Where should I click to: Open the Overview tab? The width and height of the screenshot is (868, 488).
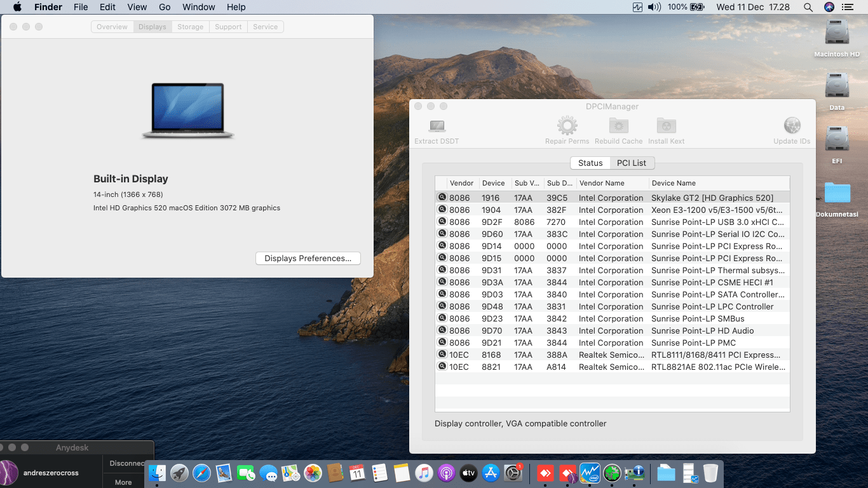click(x=112, y=27)
